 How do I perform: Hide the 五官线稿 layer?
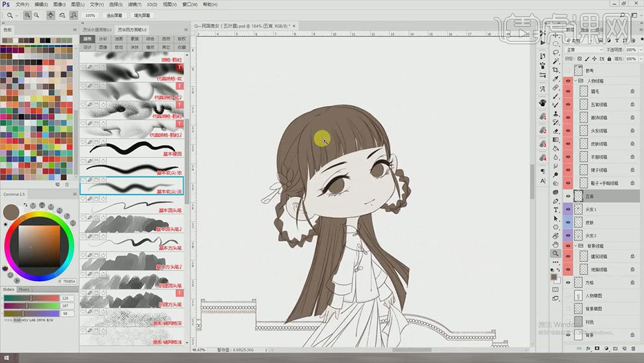click(x=569, y=104)
